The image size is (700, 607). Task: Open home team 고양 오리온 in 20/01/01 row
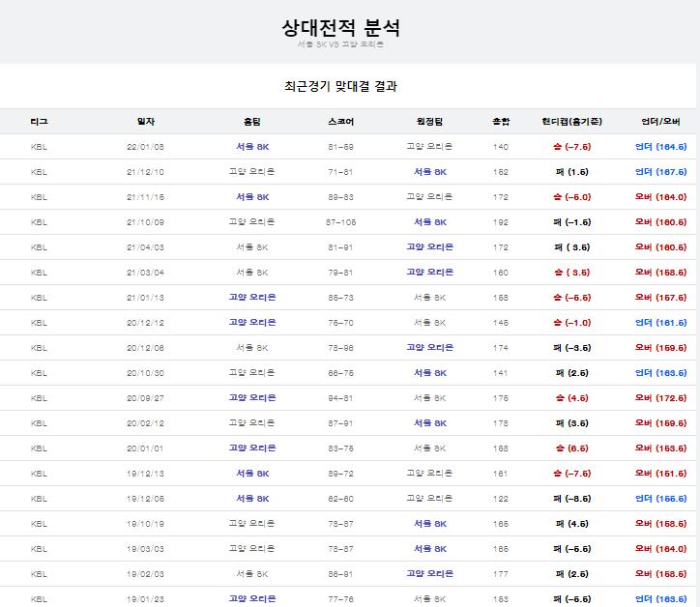click(x=252, y=448)
